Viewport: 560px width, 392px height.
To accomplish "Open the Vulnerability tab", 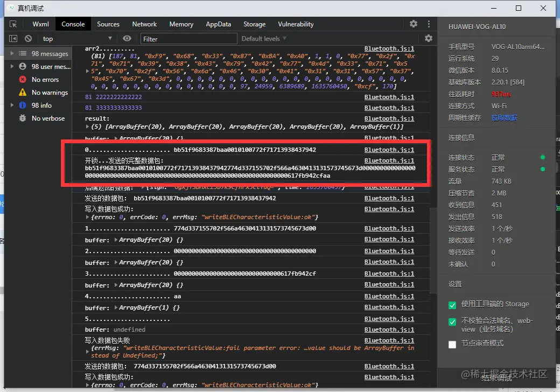I will pyautogui.click(x=296, y=24).
